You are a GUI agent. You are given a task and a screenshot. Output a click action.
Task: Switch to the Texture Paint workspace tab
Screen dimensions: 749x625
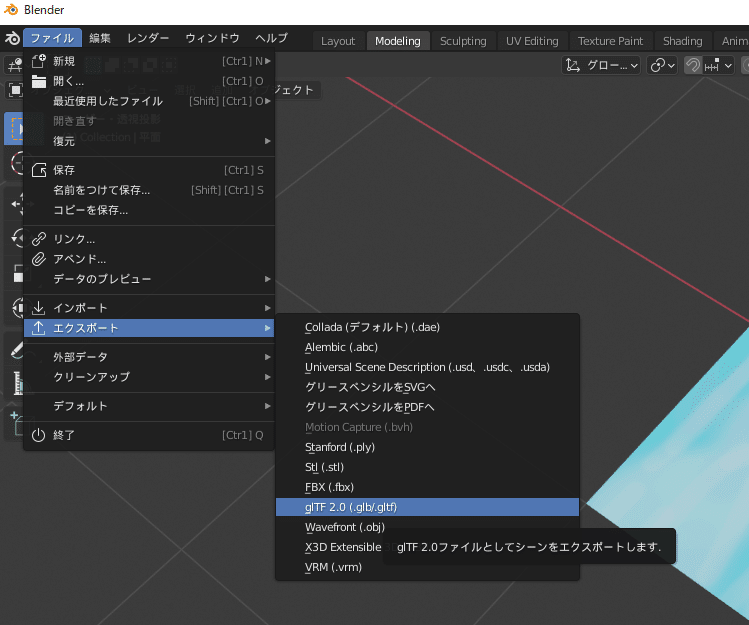(x=610, y=41)
